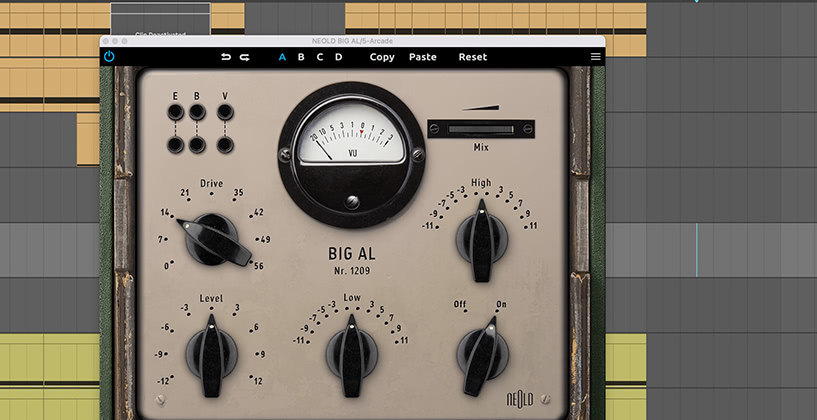Click the lower E patch jack
Image resolution: width=817 pixels, height=420 pixels.
pyautogui.click(x=175, y=145)
